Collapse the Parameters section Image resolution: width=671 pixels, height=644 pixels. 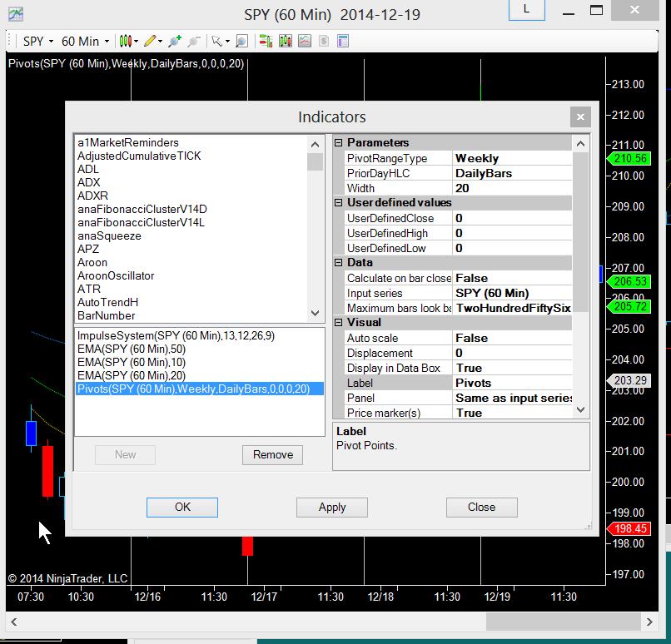coord(339,143)
